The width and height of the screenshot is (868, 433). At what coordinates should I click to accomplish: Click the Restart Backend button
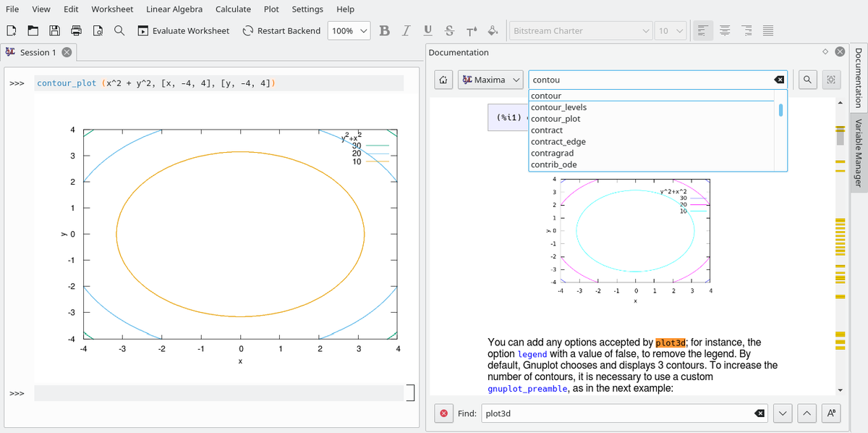click(281, 30)
